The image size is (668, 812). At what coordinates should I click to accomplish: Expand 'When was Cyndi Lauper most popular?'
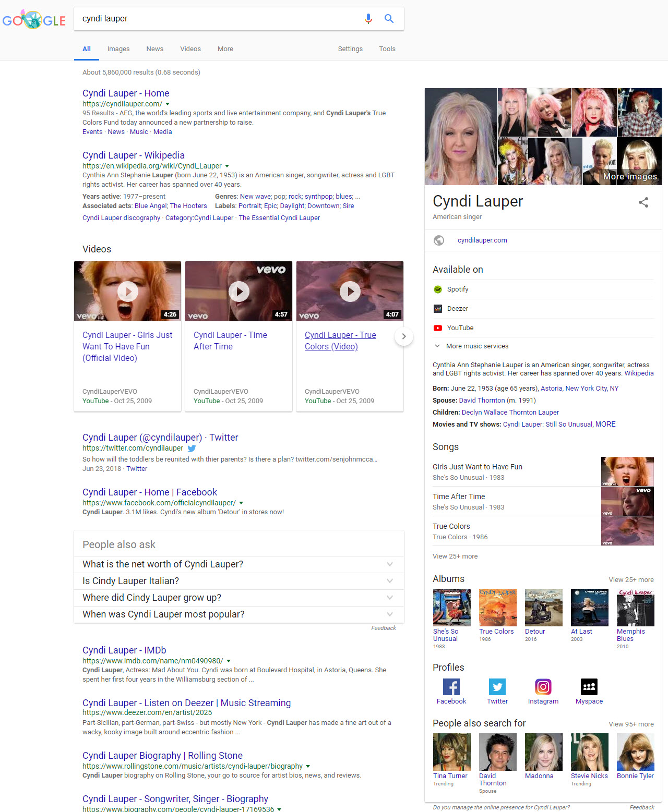[239, 614]
